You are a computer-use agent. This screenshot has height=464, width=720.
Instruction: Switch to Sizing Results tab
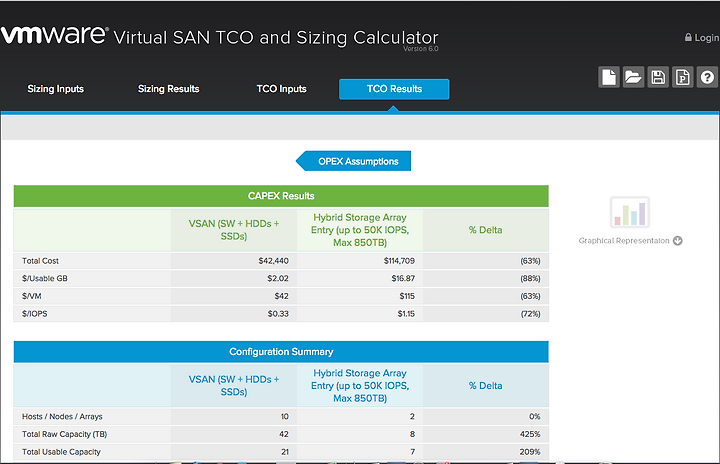[x=169, y=89]
